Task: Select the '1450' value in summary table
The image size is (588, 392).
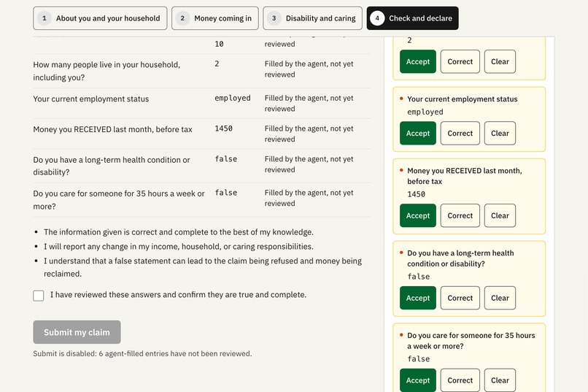Action: pos(223,128)
